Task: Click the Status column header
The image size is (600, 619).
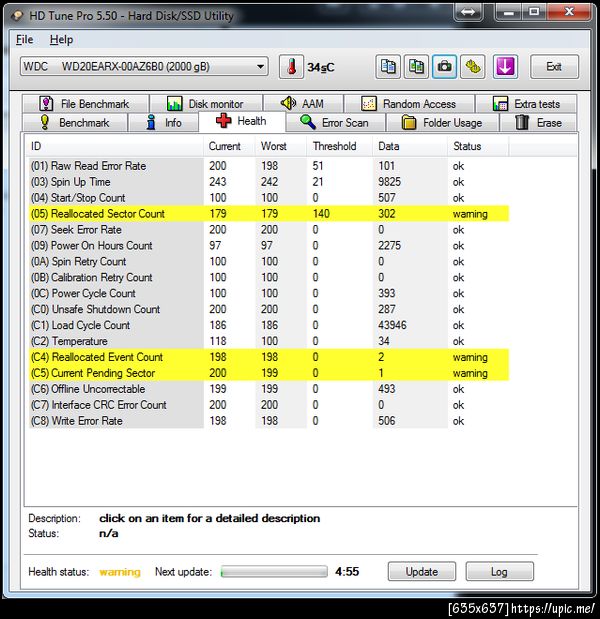Action: click(478, 146)
